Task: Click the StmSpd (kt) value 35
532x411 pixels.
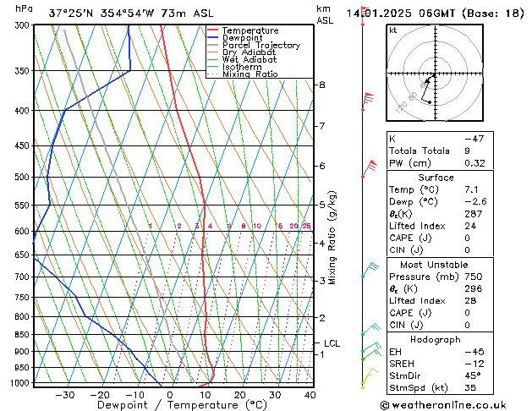Action: [470, 388]
